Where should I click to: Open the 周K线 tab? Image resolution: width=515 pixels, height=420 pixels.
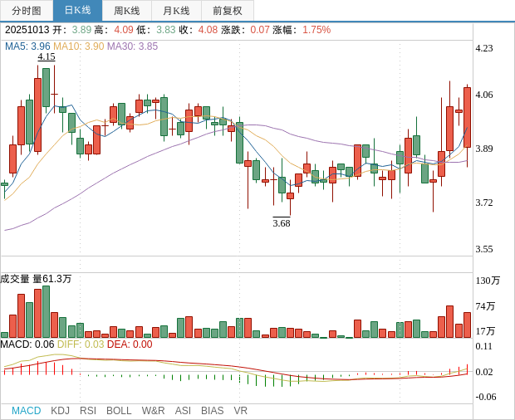(127, 11)
